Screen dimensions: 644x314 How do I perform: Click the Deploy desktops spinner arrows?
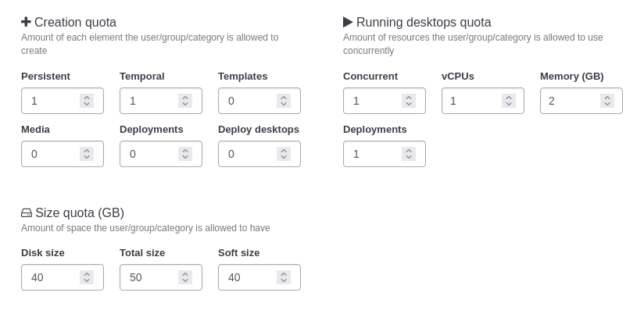284,154
